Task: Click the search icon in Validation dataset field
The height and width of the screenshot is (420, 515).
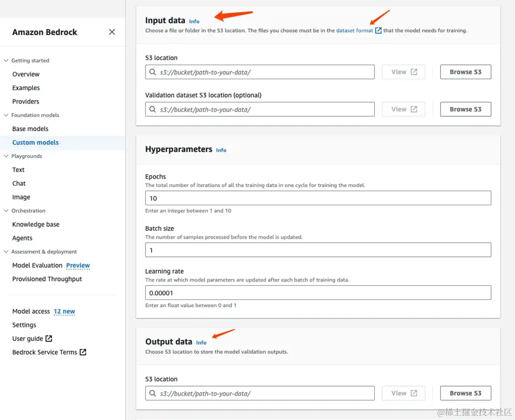Action: 152,109
